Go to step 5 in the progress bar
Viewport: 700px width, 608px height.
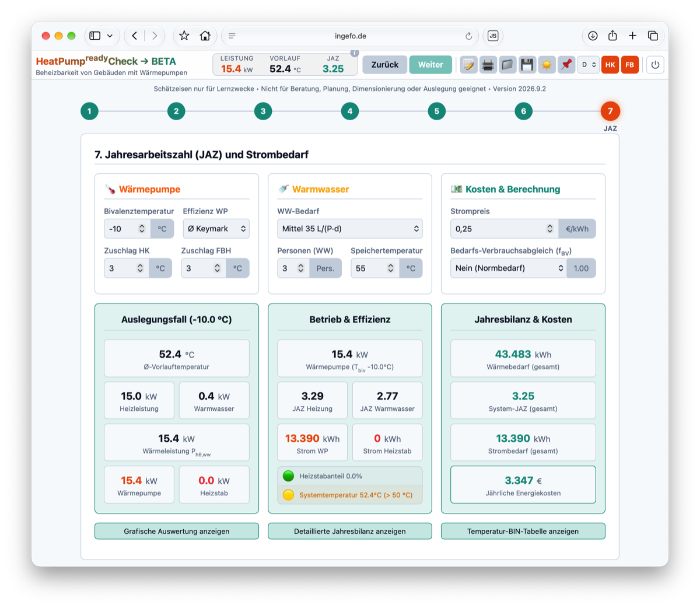437,111
